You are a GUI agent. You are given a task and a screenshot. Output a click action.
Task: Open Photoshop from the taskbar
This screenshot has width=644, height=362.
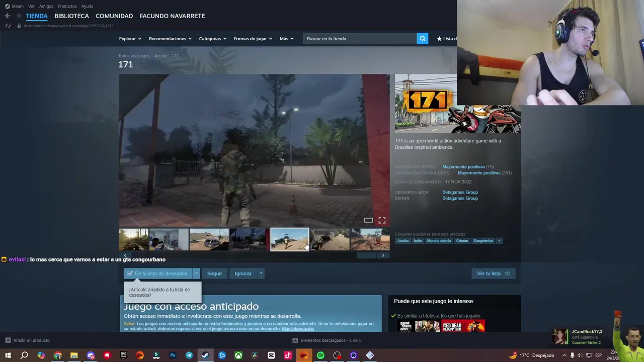173,355
